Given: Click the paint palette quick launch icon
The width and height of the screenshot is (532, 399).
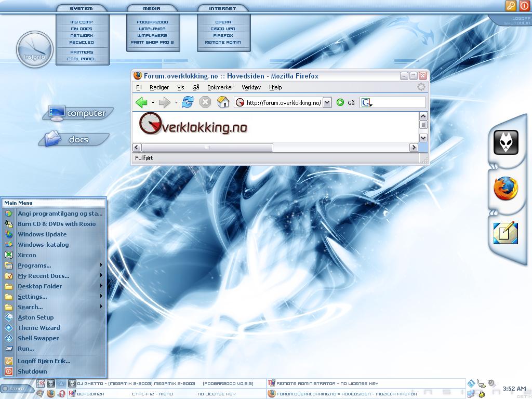Looking at the screenshot, I should point(41,394).
